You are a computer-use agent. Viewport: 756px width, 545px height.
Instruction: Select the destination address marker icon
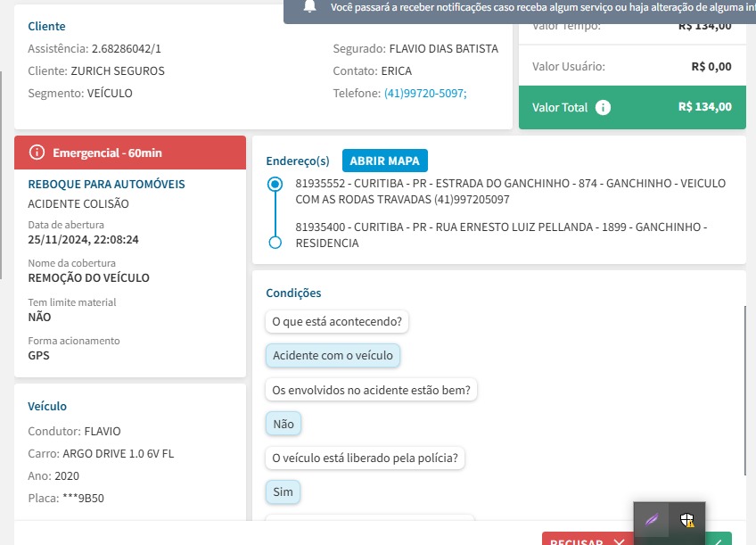(275, 242)
